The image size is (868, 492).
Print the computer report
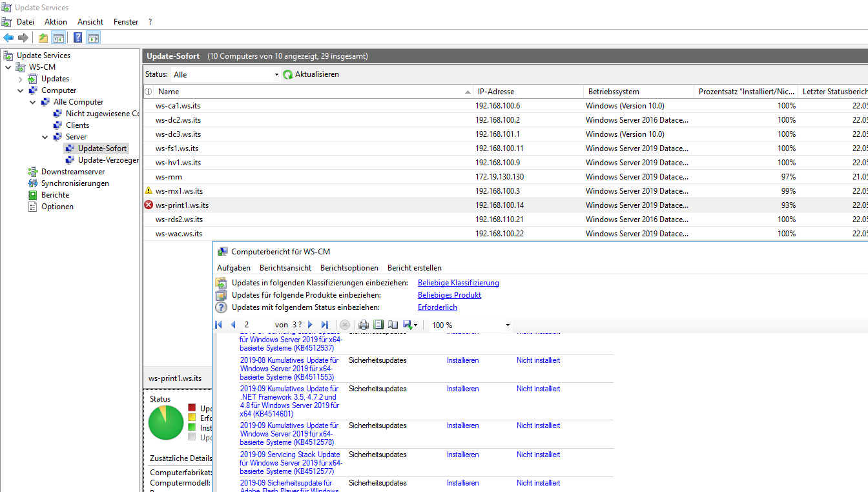click(x=364, y=325)
